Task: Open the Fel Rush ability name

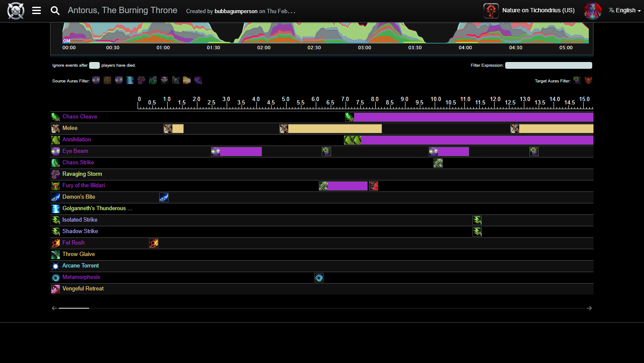Action: click(x=73, y=243)
